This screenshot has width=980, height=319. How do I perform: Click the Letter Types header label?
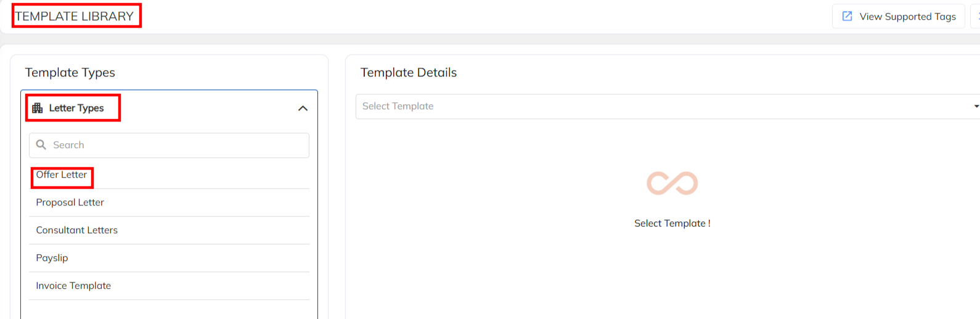[76, 108]
